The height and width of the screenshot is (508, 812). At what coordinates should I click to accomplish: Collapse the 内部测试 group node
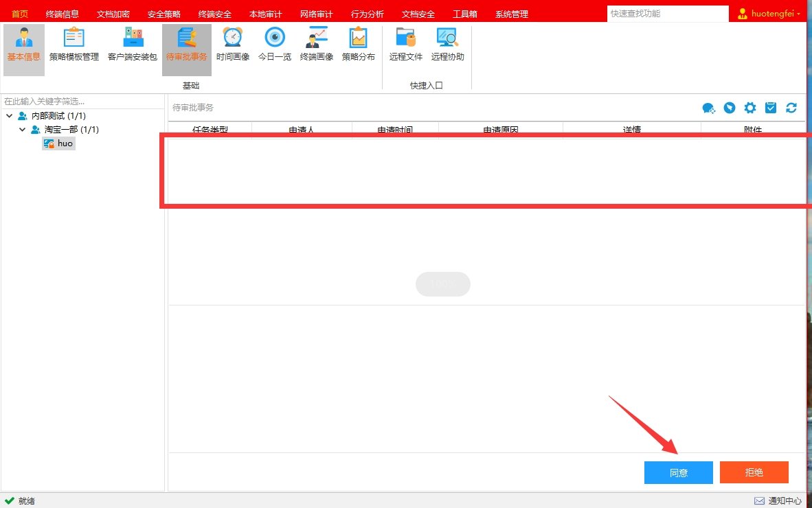8,115
